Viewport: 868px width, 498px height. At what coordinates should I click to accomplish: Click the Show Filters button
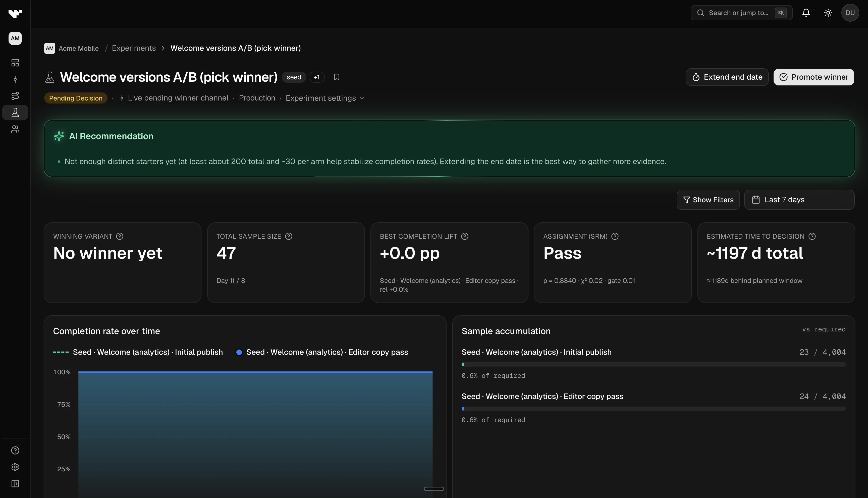point(708,200)
